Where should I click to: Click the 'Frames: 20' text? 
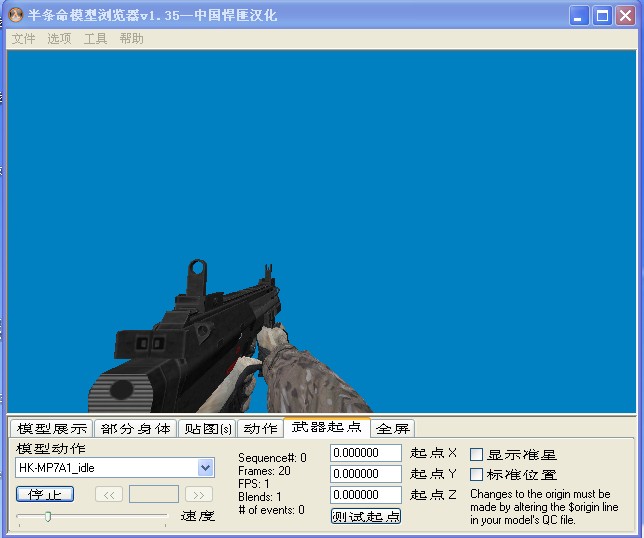(x=264, y=471)
